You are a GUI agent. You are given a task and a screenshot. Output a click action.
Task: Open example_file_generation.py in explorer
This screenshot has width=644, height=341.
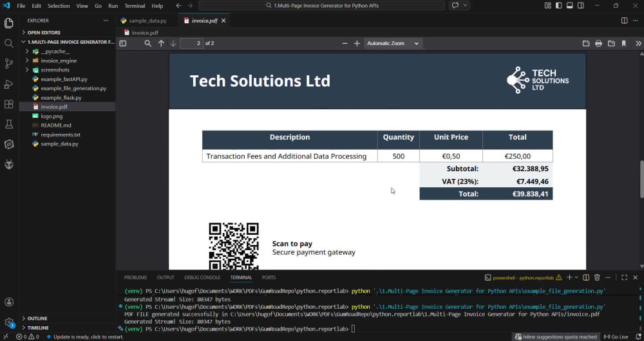pos(73,88)
